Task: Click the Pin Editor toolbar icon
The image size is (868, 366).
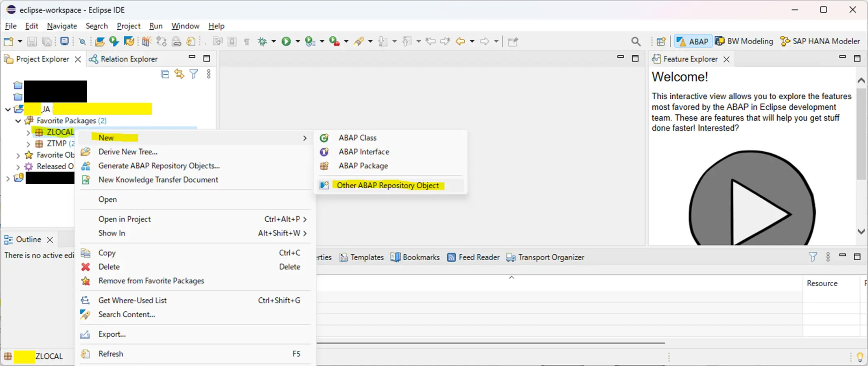Action: [x=513, y=41]
